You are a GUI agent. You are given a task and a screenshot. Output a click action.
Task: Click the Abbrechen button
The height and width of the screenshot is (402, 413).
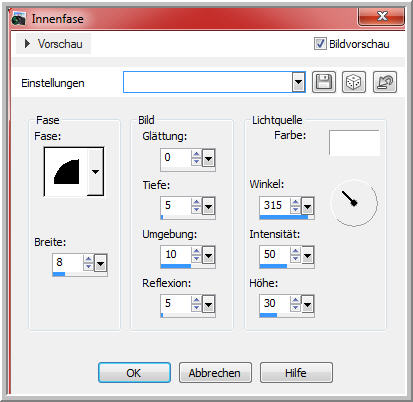tap(215, 373)
